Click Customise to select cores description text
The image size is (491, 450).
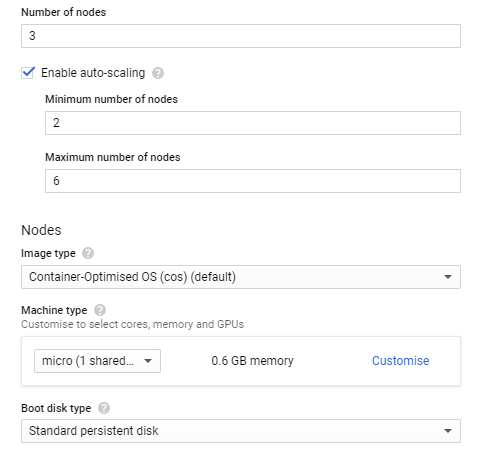coord(133,324)
